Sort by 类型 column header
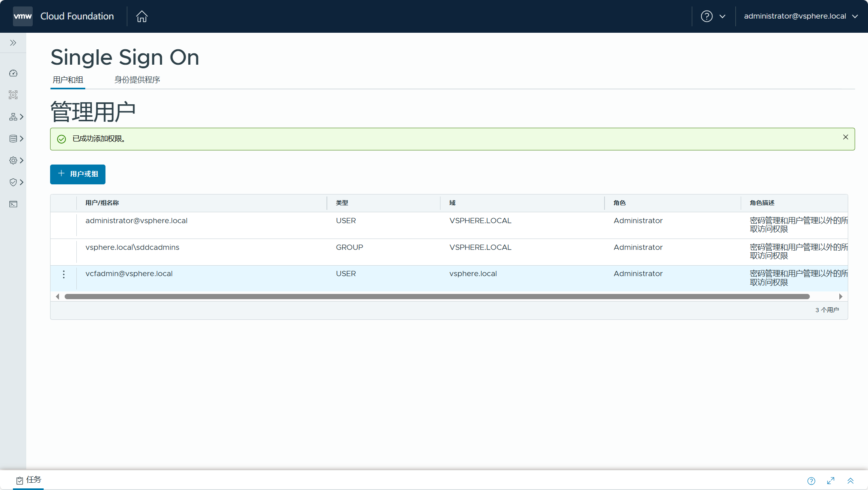Viewport: 868px width, 490px height. 342,203
